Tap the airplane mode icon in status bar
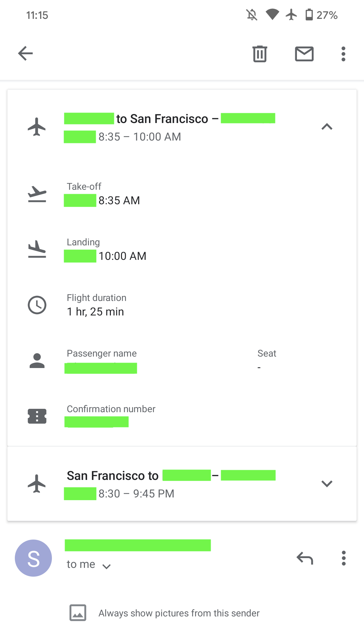Image resolution: width=364 pixels, height=640 pixels. pyautogui.click(x=291, y=15)
